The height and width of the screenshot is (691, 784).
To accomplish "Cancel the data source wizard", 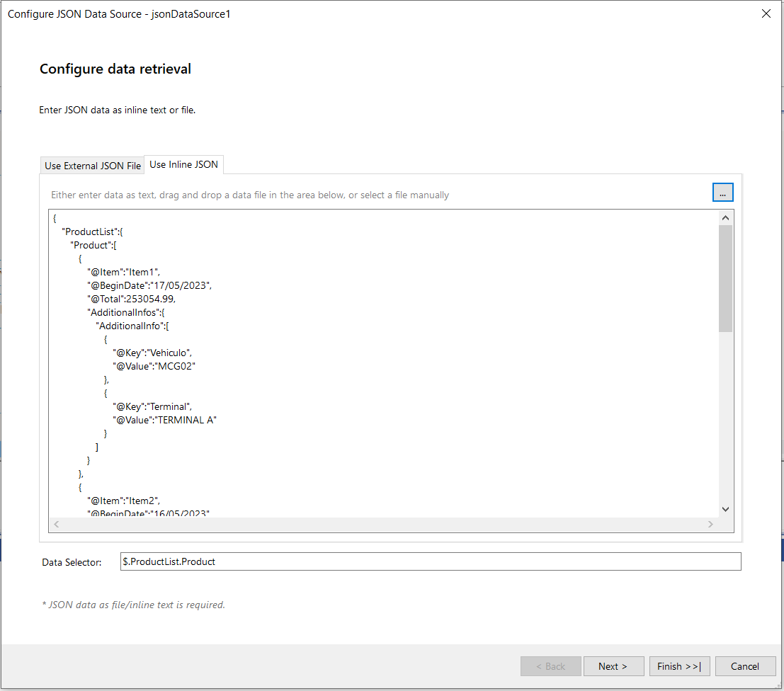I will (745, 666).
